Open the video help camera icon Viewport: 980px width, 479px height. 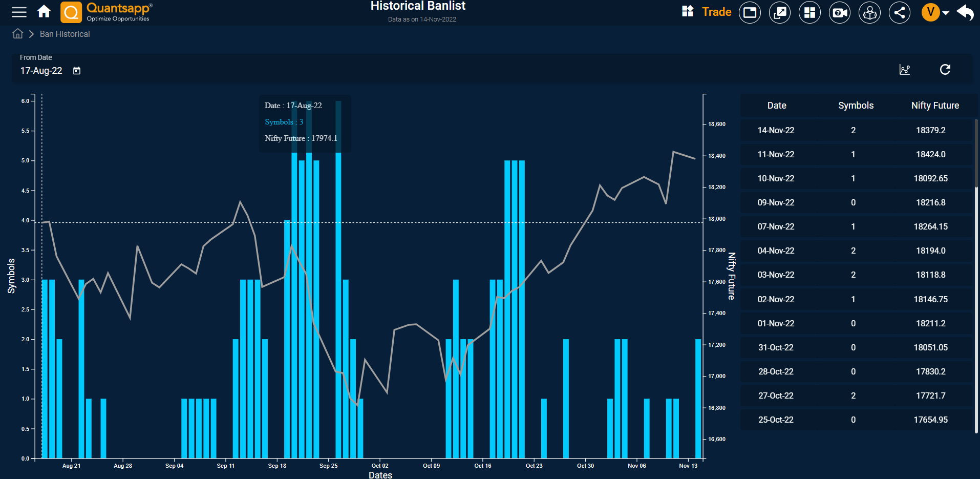[x=840, y=12]
